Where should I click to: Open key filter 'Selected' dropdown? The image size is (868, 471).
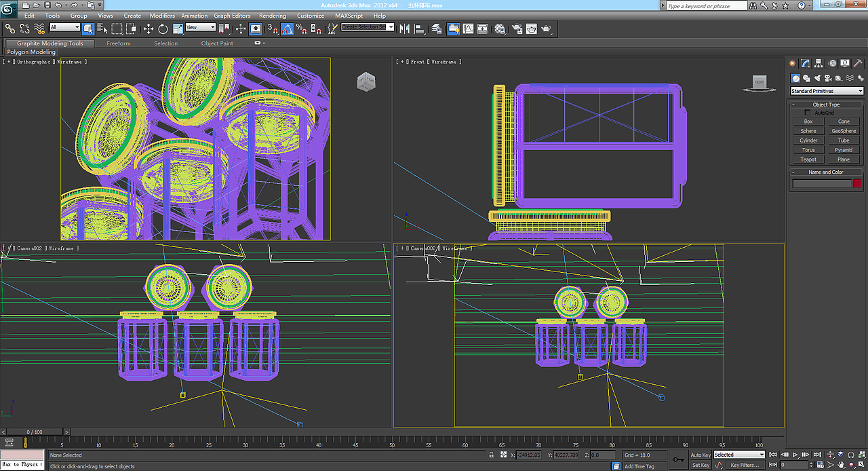[739, 455]
